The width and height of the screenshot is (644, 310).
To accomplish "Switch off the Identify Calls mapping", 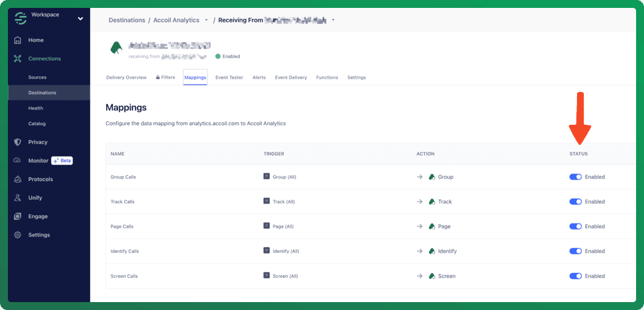I will tap(575, 251).
